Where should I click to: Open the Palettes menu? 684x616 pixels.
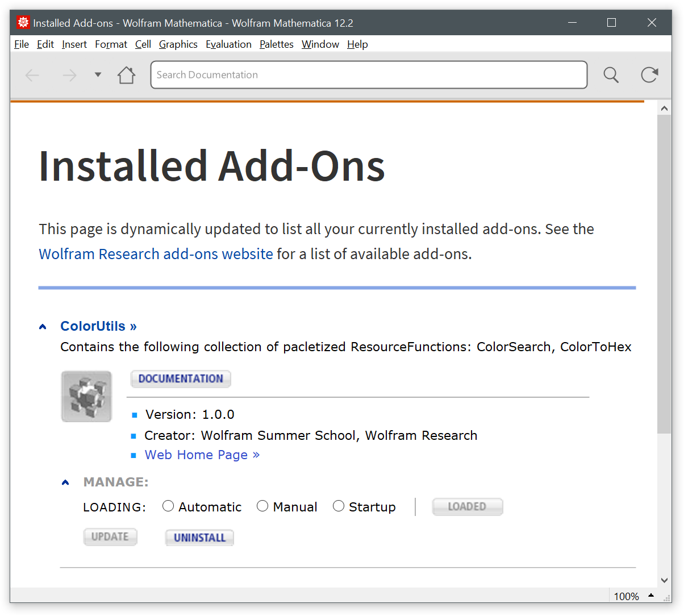click(x=276, y=44)
